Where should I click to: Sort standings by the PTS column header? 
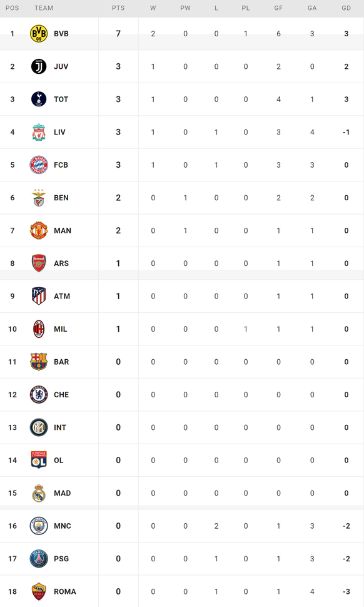[x=118, y=8]
